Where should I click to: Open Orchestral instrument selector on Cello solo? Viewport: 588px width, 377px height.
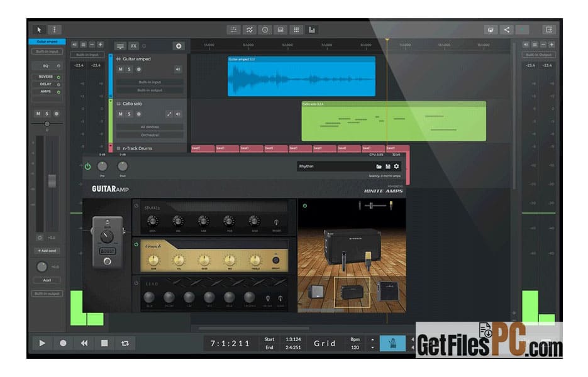(150, 135)
